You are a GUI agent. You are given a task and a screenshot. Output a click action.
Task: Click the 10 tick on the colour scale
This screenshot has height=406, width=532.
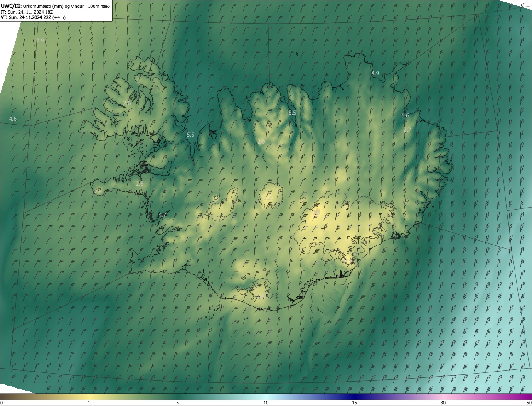tap(266, 403)
